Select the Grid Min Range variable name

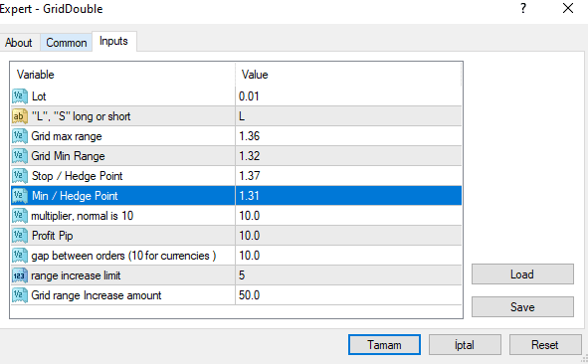[68, 156]
